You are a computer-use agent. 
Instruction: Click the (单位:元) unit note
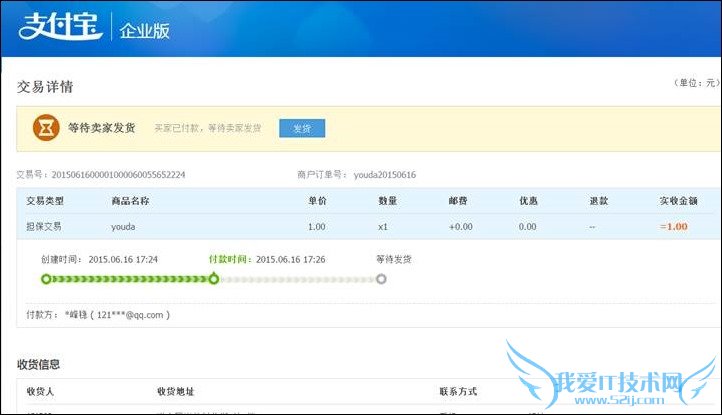pos(697,83)
